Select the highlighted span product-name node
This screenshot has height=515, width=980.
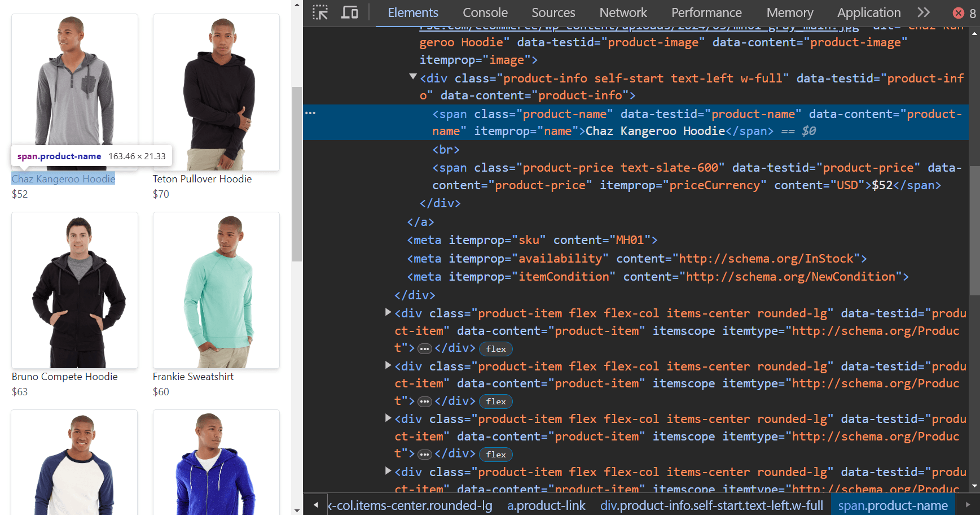click(x=636, y=122)
